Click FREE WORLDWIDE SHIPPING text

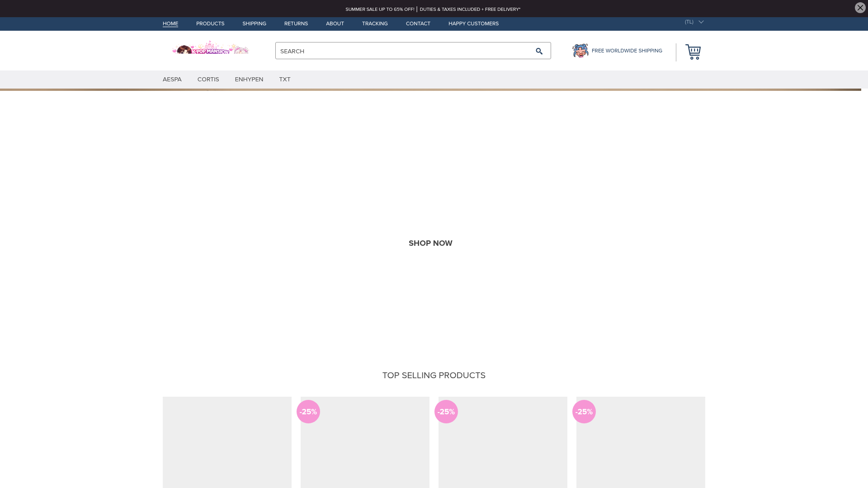click(x=627, y=51)
